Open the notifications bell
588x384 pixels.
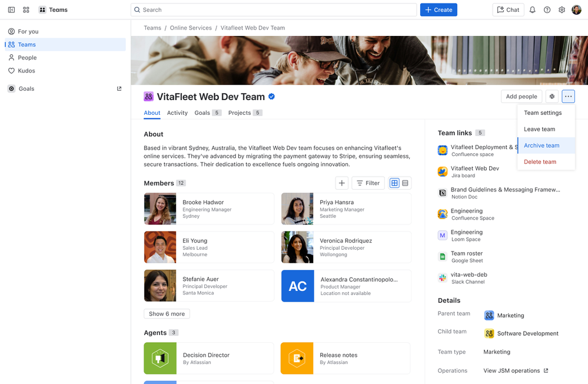[x=532, y=10]
